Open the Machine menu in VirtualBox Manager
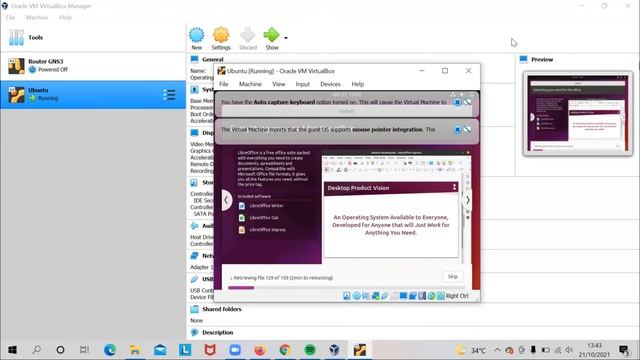The image size is (640, 360). [37, 18]
